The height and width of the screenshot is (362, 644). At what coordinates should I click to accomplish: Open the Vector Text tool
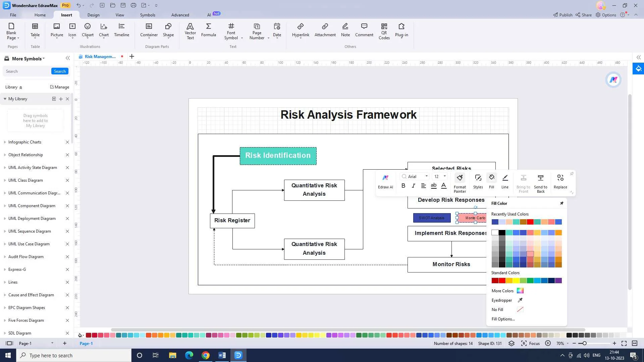190,31
